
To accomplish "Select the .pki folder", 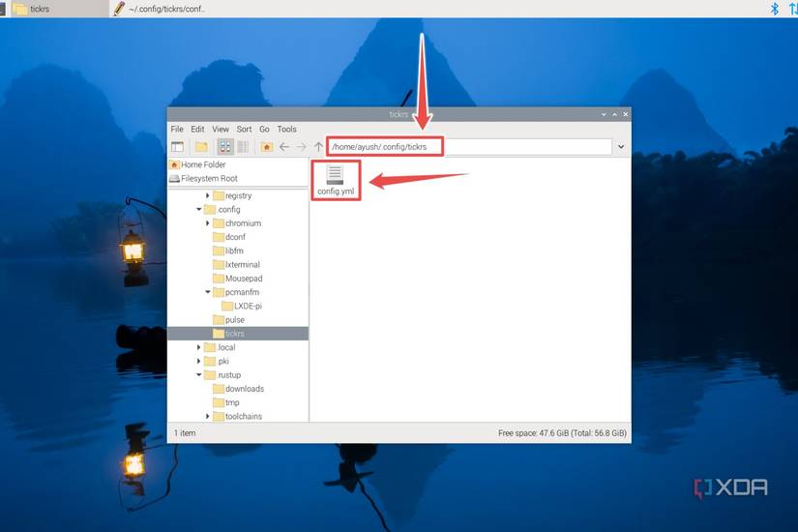I will pos(217,361).
